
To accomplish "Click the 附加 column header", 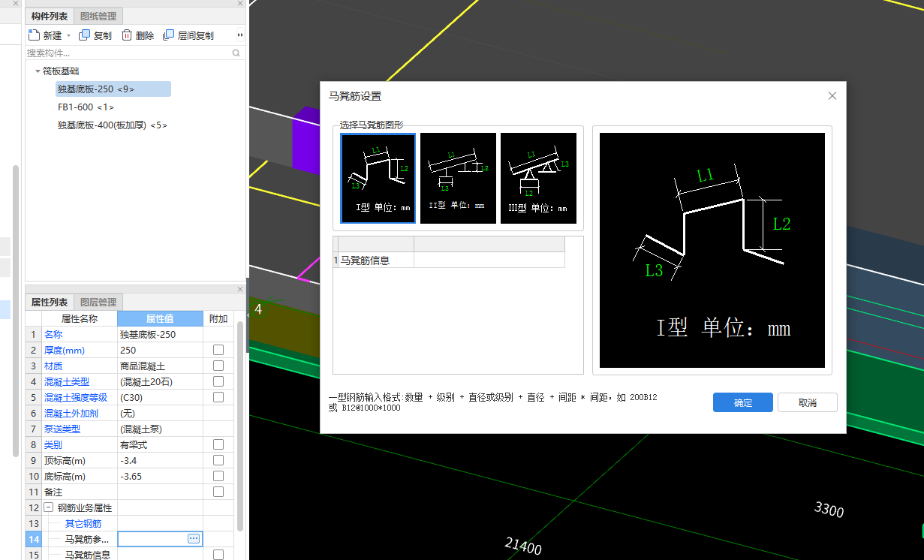I will coord(218,319).
